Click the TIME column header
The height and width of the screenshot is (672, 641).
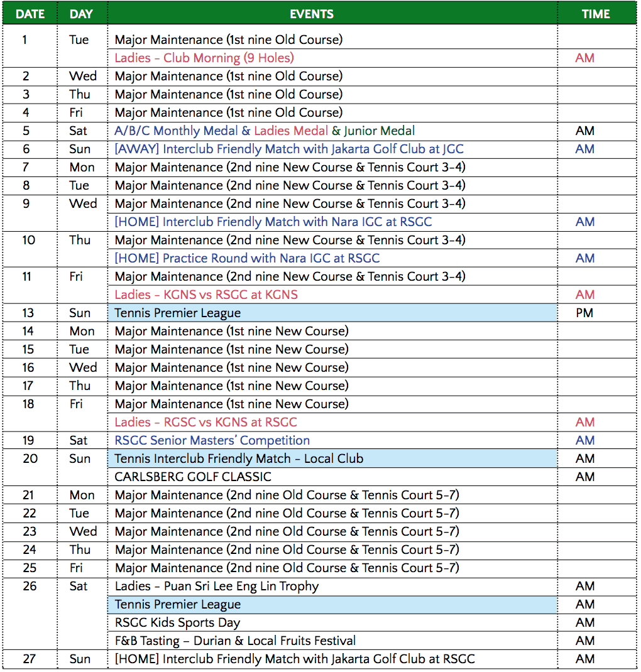coord(596,14)
